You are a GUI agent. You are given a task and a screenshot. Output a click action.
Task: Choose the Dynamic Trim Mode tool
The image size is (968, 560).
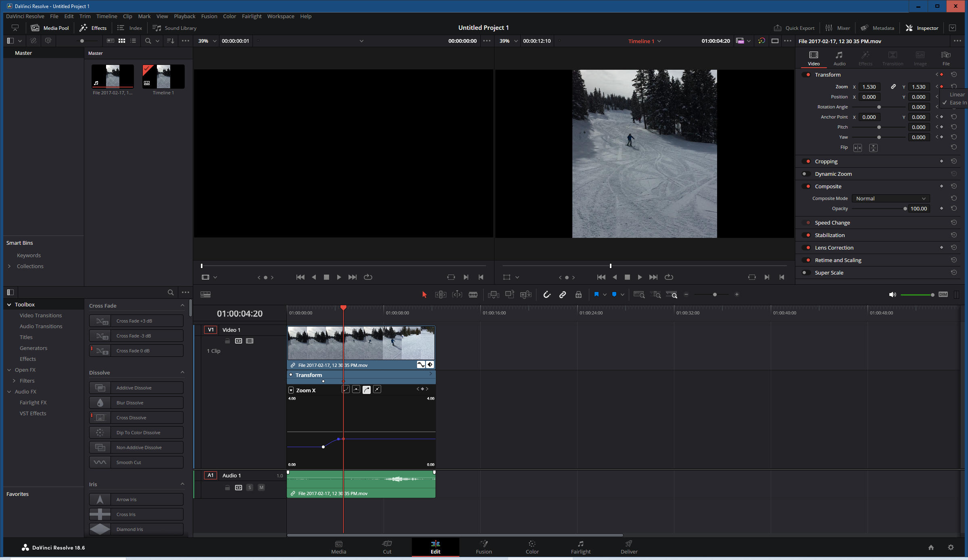click(x=457, y=295)
